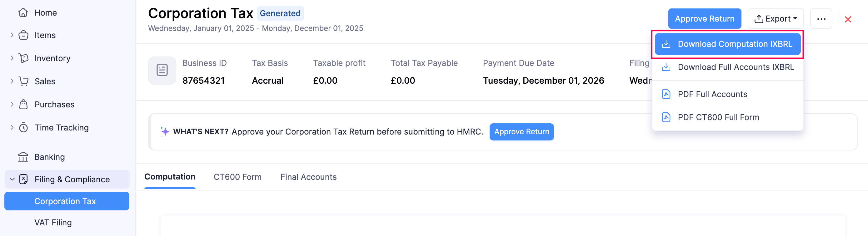Click Approve Return in What's Next banner
Screen dimensions: 868x236
pyautogui.click(x=521, y=132)
